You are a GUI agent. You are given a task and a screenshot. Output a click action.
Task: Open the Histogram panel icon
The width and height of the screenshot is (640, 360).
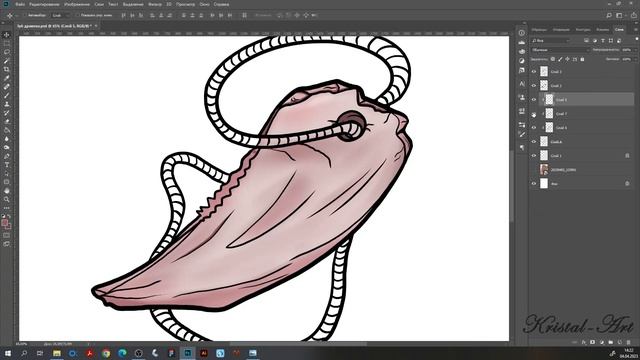(x=522, y=42)
